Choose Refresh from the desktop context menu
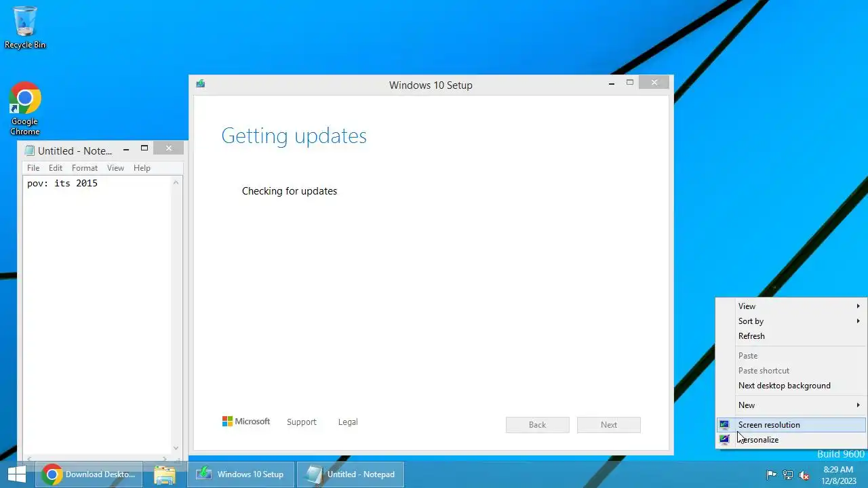 click(x=791, y=336)
